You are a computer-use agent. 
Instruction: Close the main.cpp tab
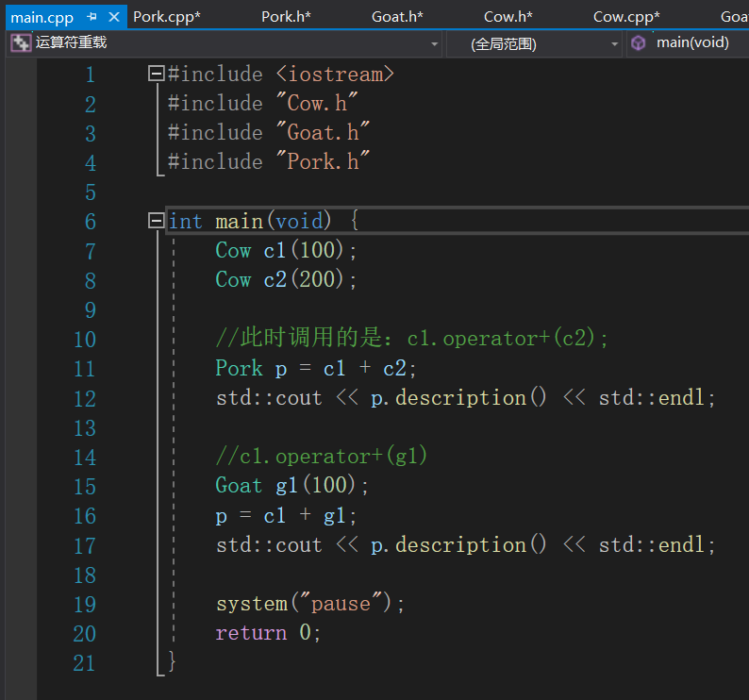click(114, 17)
